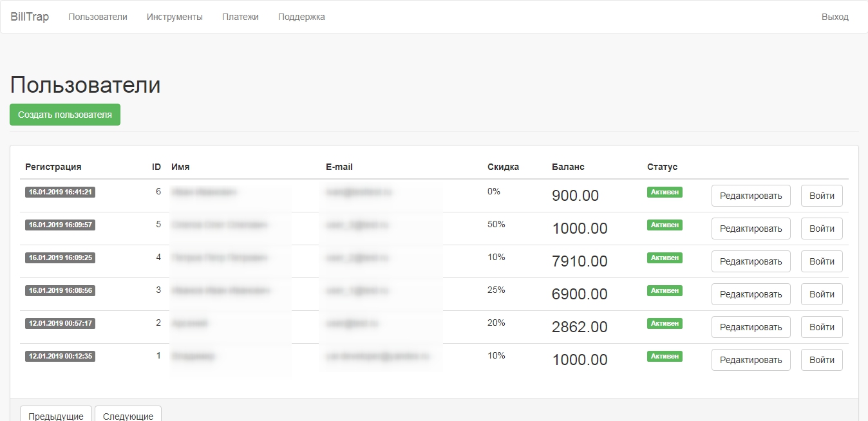Click the 7910.00 balance value
The image size is (868, 421).
click(580, 261)
